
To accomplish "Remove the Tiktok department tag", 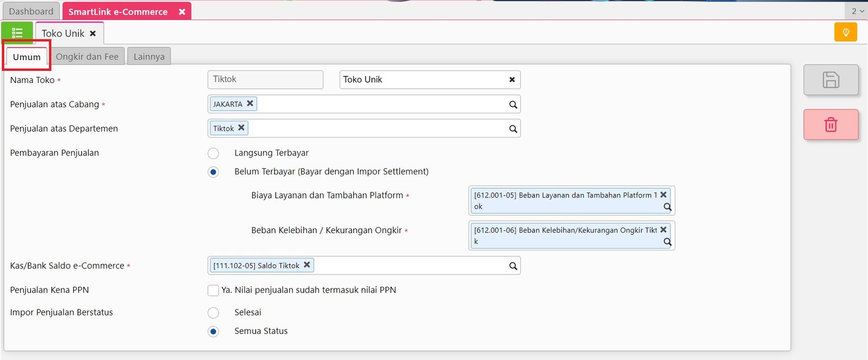I will tap(241, 128).
